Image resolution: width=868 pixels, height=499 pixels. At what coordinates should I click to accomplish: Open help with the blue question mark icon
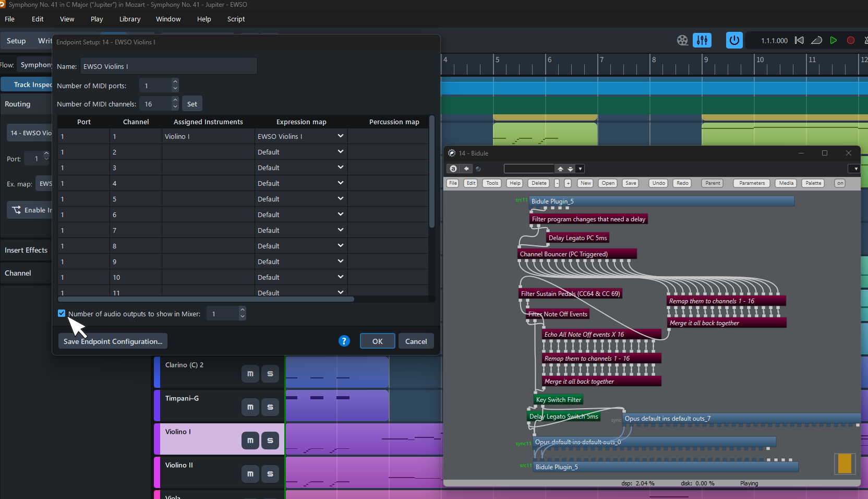click(344, 341)
